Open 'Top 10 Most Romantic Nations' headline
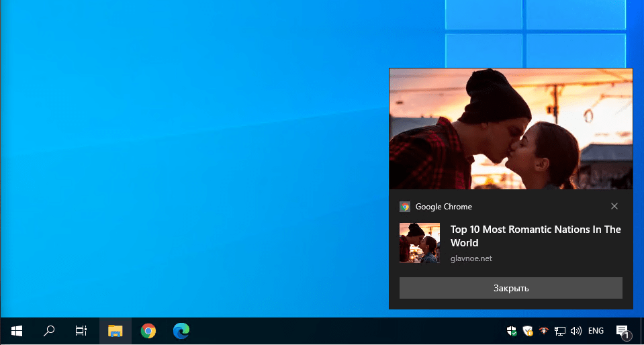The width and height of the screenshot is (644, 345). 535,236
